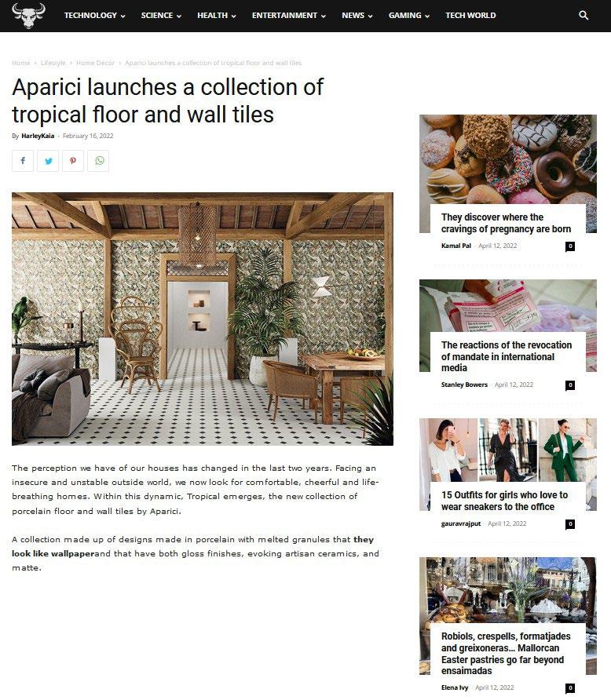This screenshot has width=611, height=700.
Task: Open the donuts pregnancy cravings thumbnail
Action: (508, 160)
